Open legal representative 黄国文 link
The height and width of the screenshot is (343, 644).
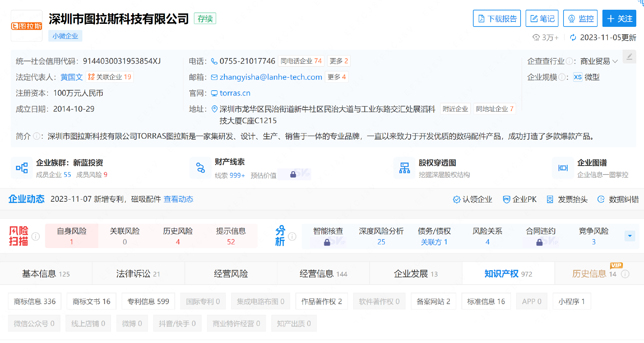point(71,77)
